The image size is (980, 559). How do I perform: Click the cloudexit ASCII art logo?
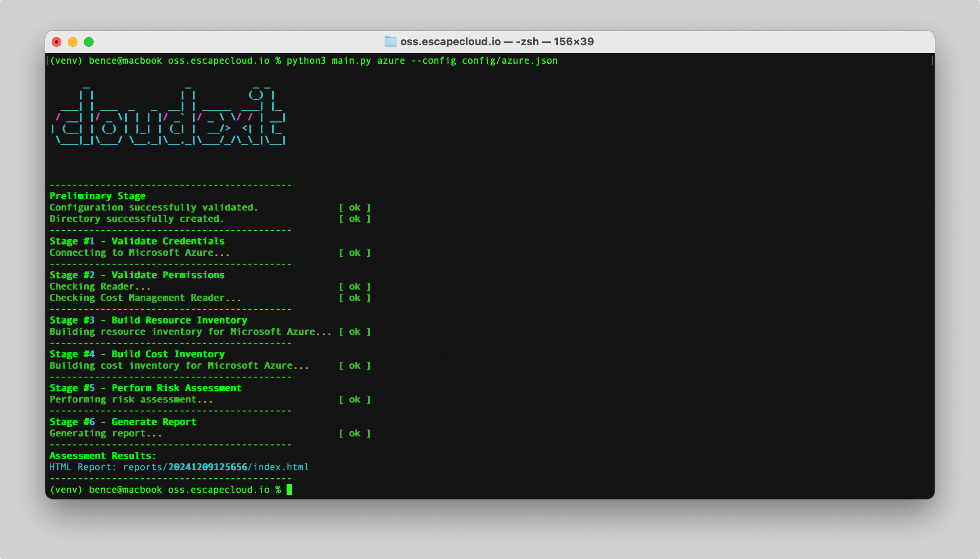(170, 117)
